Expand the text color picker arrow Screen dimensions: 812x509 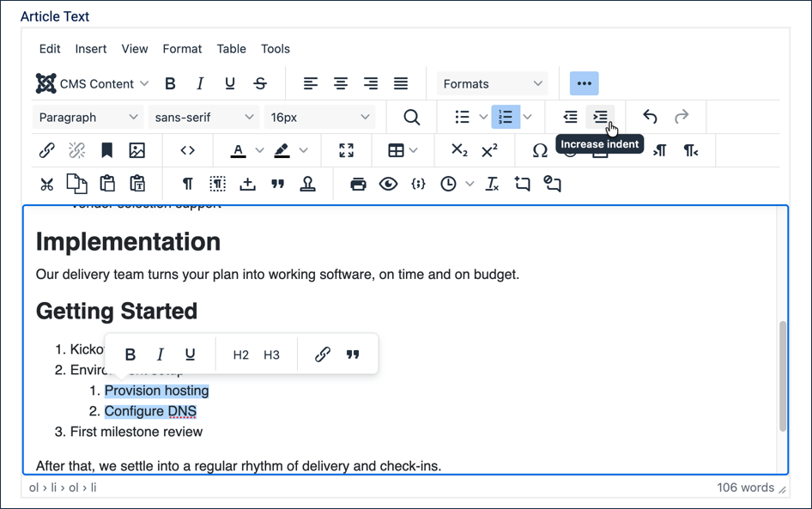(x=259, y=150)
